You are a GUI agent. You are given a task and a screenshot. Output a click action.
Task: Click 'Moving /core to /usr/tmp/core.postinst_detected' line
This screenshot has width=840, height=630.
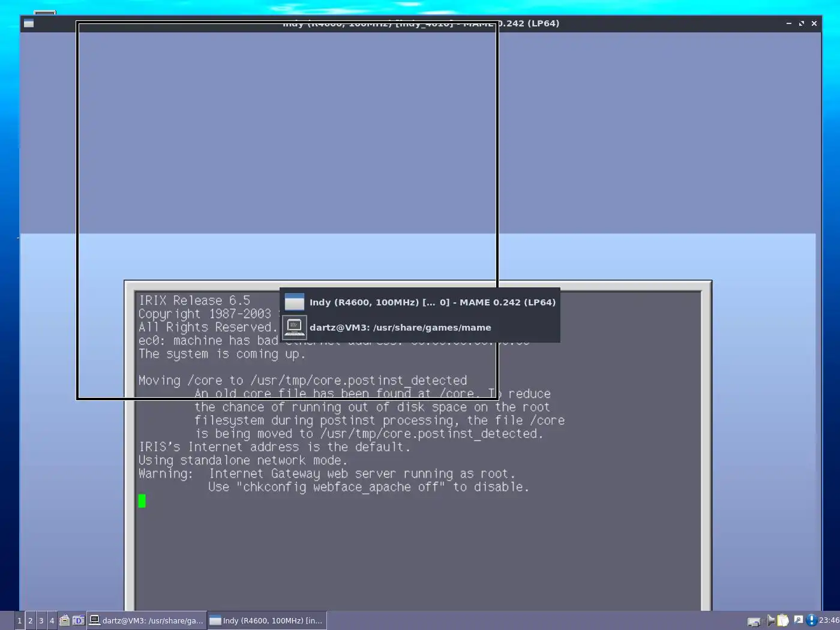point(302,380)
